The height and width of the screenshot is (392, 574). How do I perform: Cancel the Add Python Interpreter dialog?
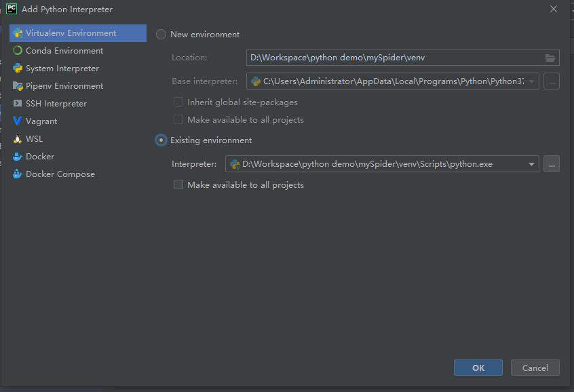[535, 368]
